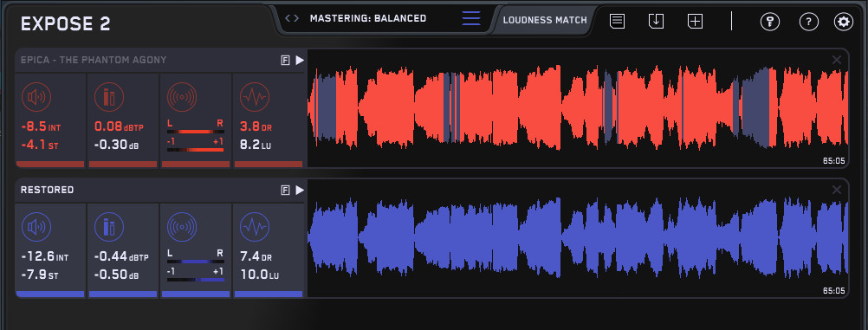Click the dynamic range waveform icon for Epica track

click(255, 98)
